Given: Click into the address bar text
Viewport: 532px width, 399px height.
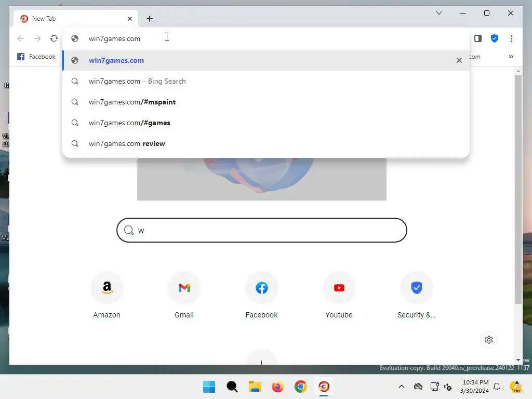Looking at the screenshot, I should tap(114, 38).
